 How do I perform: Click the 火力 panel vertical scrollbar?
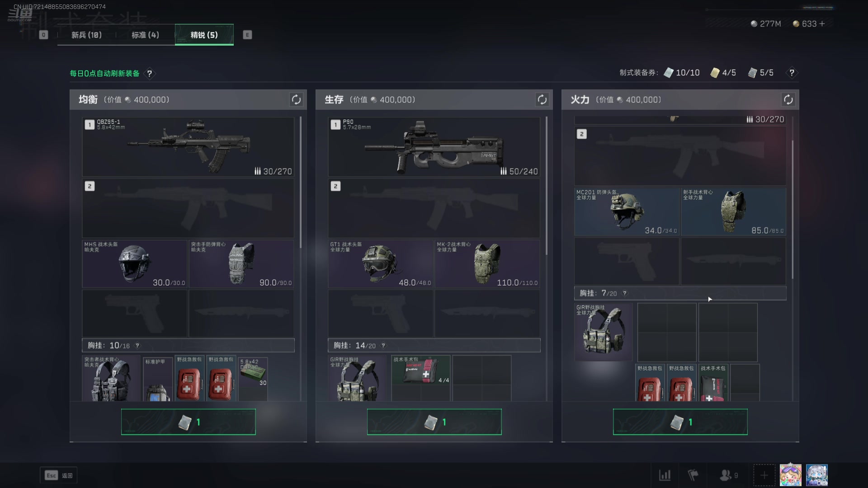click(x=792, y=210)
